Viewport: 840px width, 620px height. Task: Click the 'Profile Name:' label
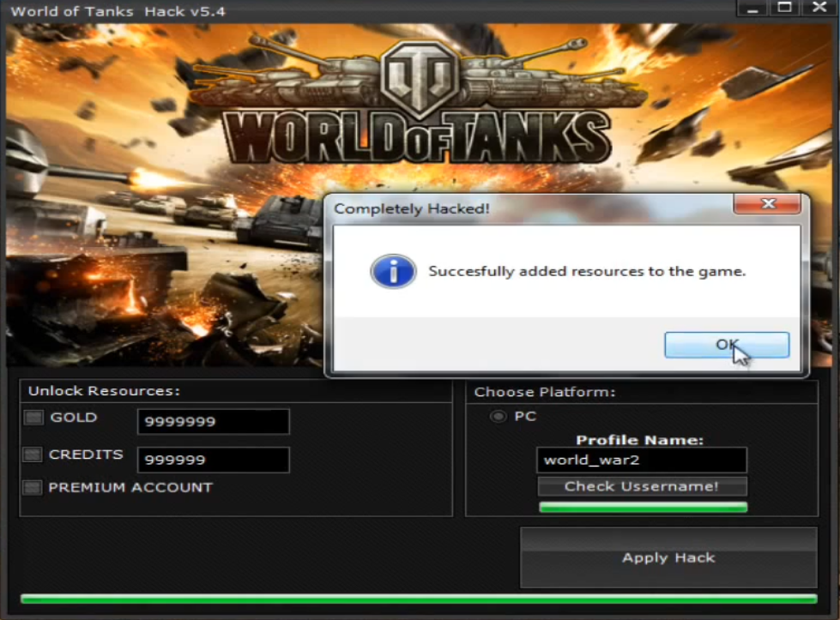coord(639,440)
